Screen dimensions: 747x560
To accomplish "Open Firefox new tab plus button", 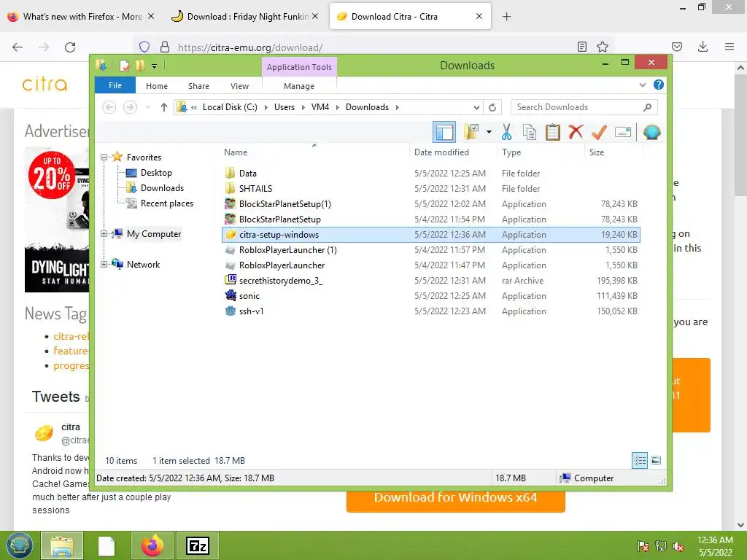I will [x=506, y=17].
